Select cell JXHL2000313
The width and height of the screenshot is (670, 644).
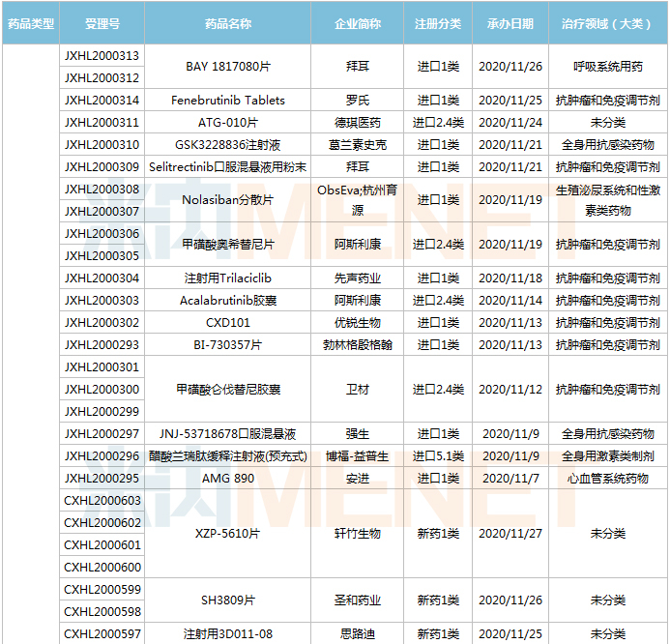click(x=102, y=55)
